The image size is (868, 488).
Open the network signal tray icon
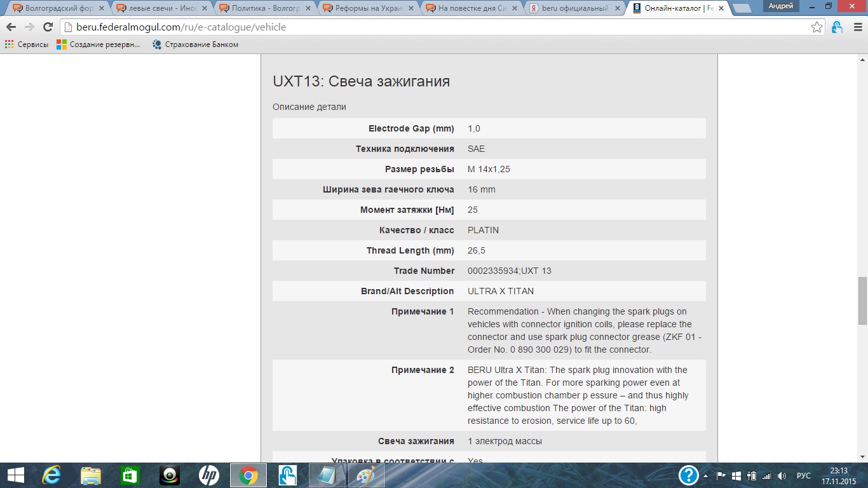[x=766, y=475]
